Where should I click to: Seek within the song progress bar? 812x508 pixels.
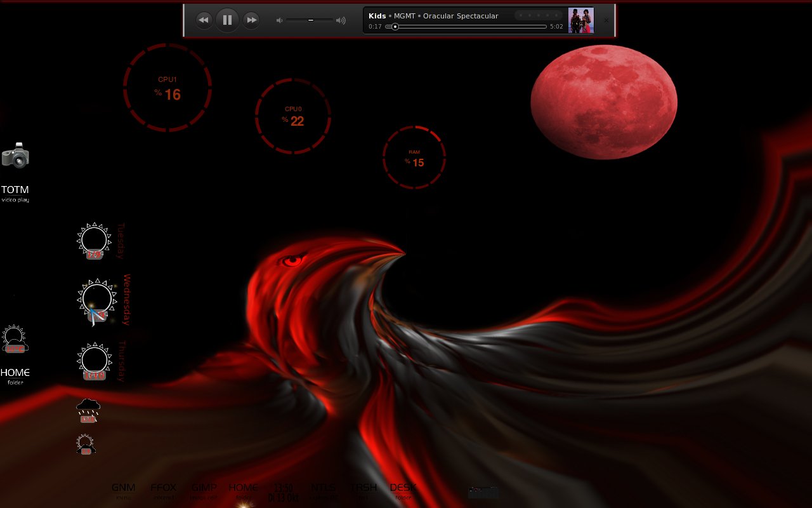(466, 27)
